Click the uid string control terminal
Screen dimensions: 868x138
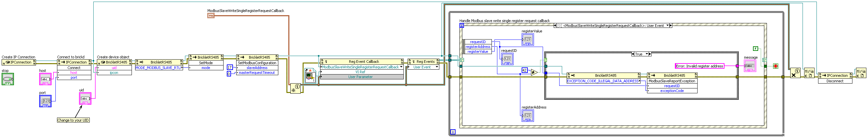(85, 98)
